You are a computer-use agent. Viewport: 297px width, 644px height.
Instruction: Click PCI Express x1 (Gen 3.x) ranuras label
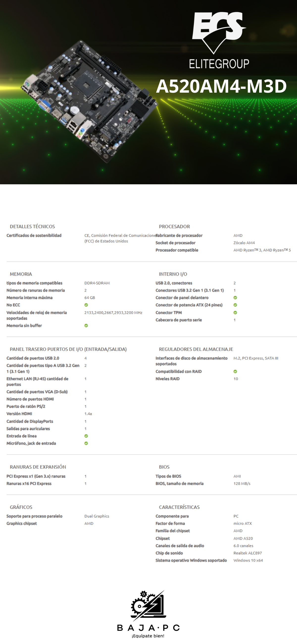click(x=36, y=476)
